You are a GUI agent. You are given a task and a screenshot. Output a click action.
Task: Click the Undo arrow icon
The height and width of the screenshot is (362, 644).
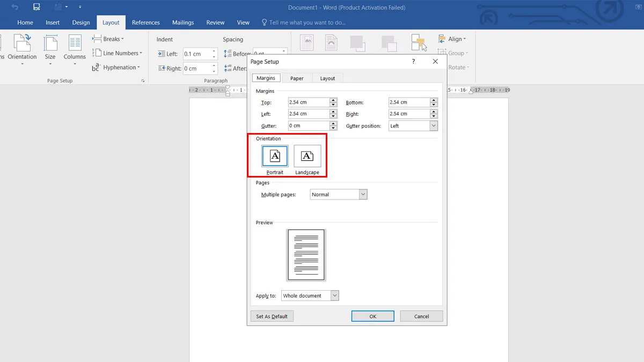pos(15,8)
